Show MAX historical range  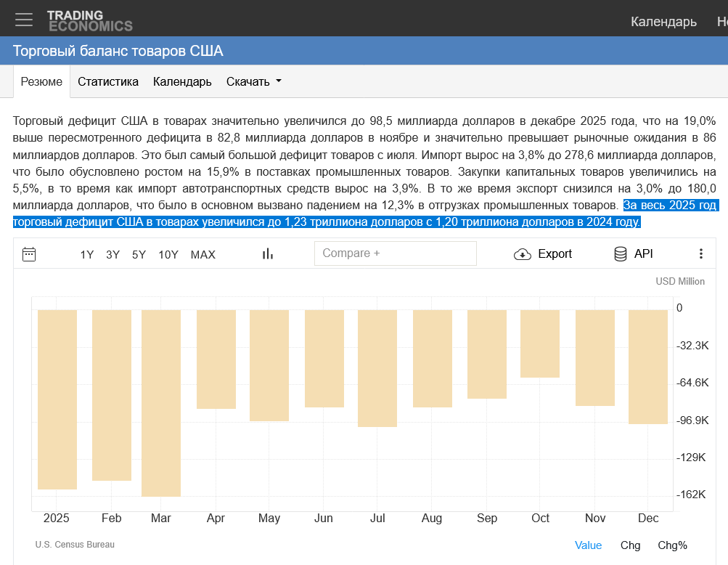pyautogui.click(x=203, y=254)
